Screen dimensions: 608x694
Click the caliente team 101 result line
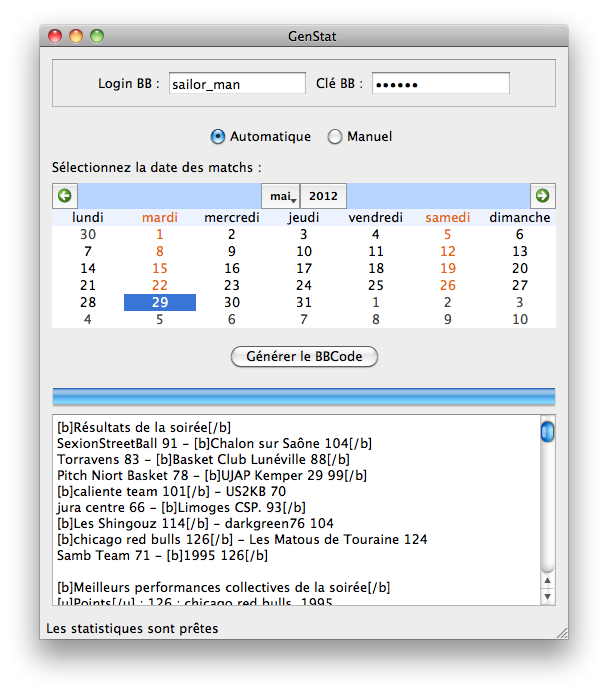tap(171, 491)
